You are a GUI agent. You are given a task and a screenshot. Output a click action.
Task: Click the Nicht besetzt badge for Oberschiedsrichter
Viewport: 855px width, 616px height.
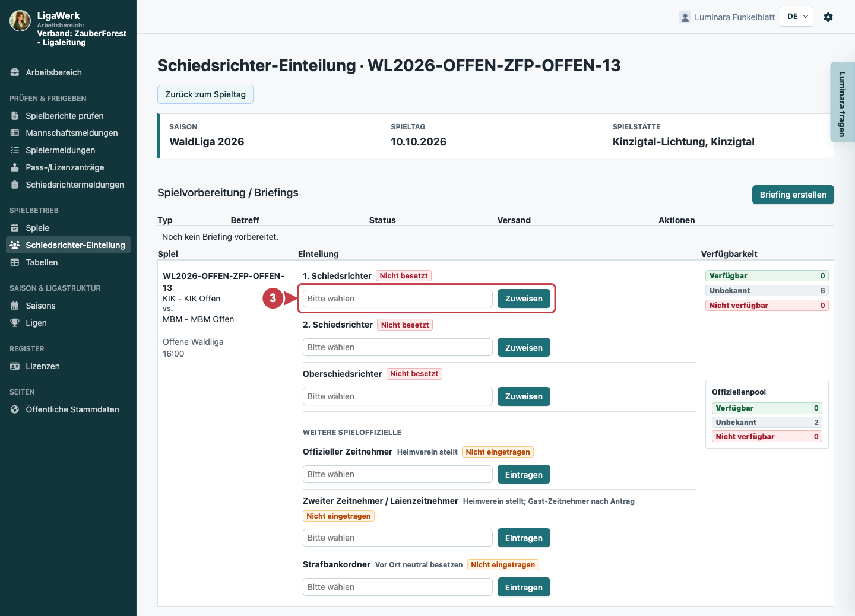tap(414, 374)
